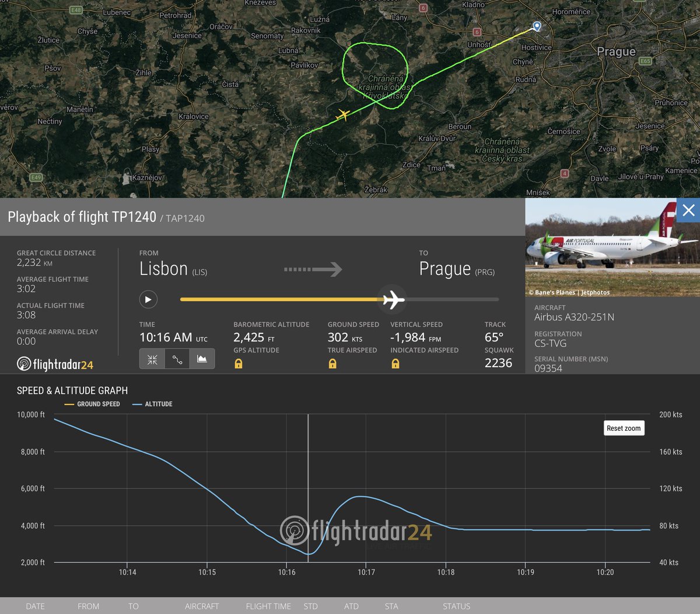Click the Kladno town label on map
Screen dimensions: 700x614
pyautogui.click(x=473, y=5)
